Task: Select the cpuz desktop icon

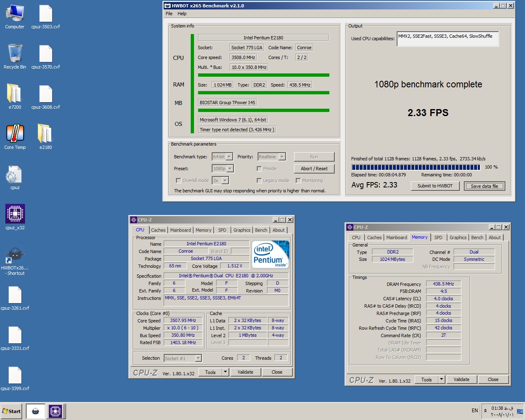Action: (15, 177)
